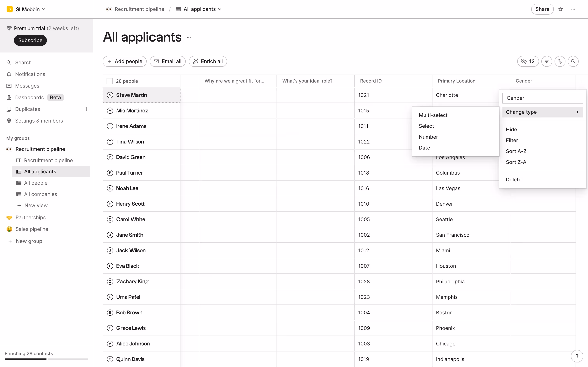Open table search magnifier icon
The image size is (588, 367).
click(x=573, y=61)
